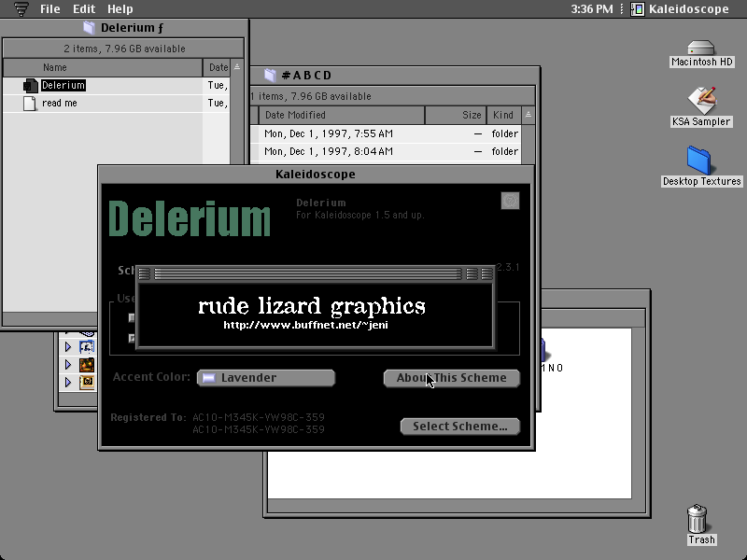This screenshot has height=560, width=747.
Task: Click the second registration code line
Action: 259,429
